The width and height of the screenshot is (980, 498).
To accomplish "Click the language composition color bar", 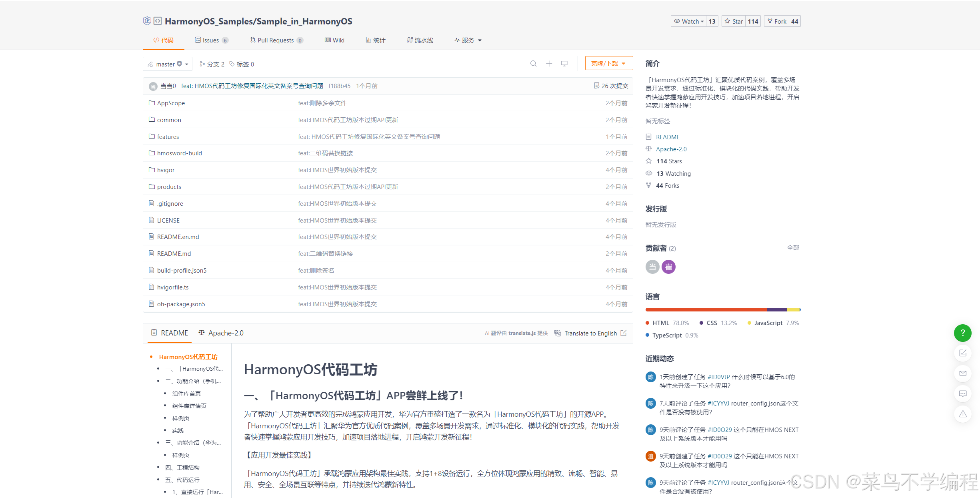I will [722, 309].
